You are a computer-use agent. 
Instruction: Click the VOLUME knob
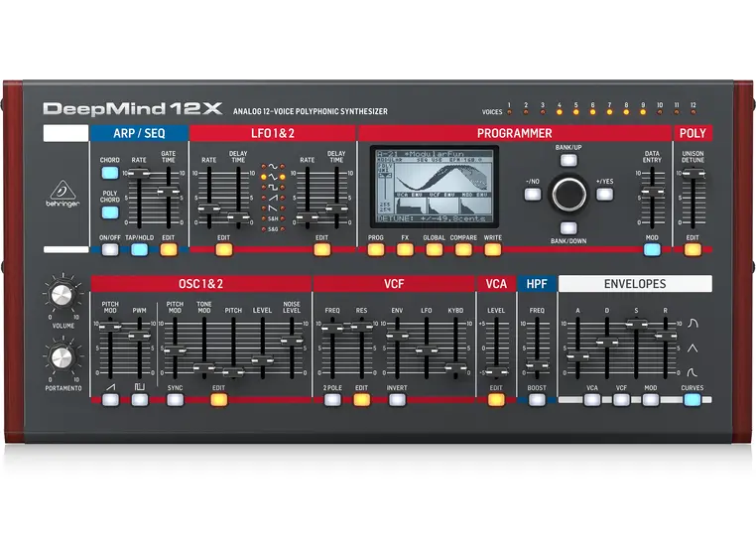(x=63, y=295)
